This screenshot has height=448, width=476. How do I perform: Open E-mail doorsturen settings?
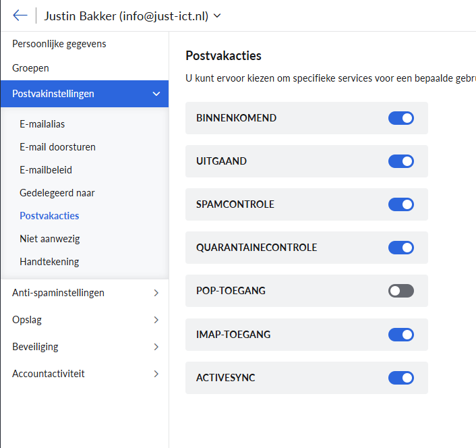57,147
